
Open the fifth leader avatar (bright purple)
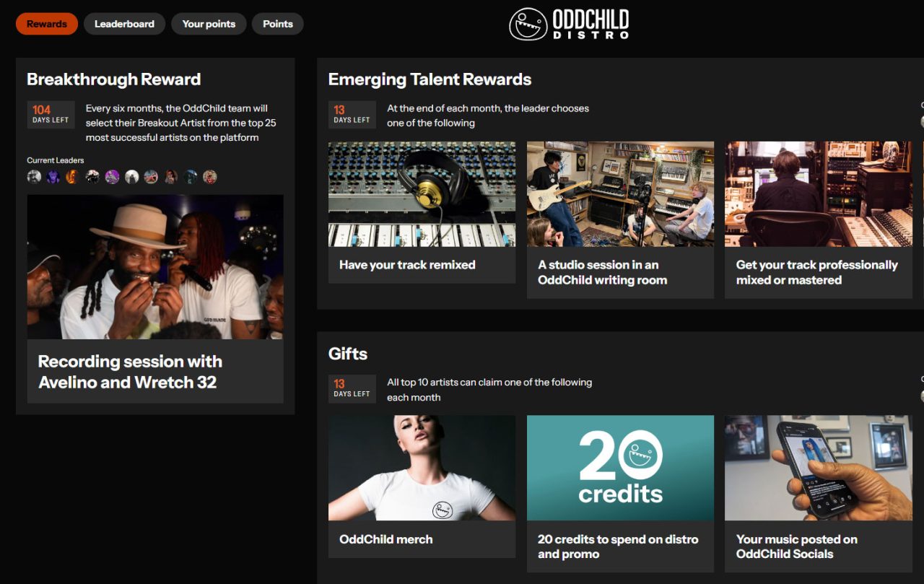112,177
